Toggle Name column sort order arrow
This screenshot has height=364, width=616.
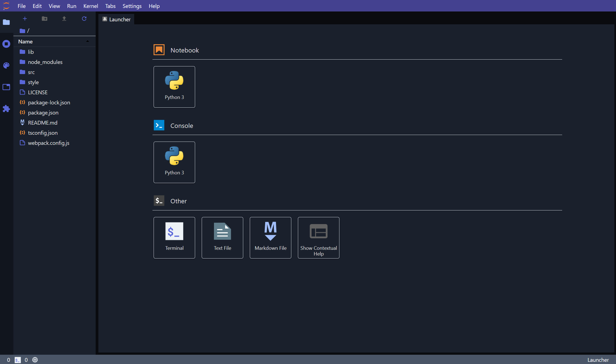(x=87, y=41)
